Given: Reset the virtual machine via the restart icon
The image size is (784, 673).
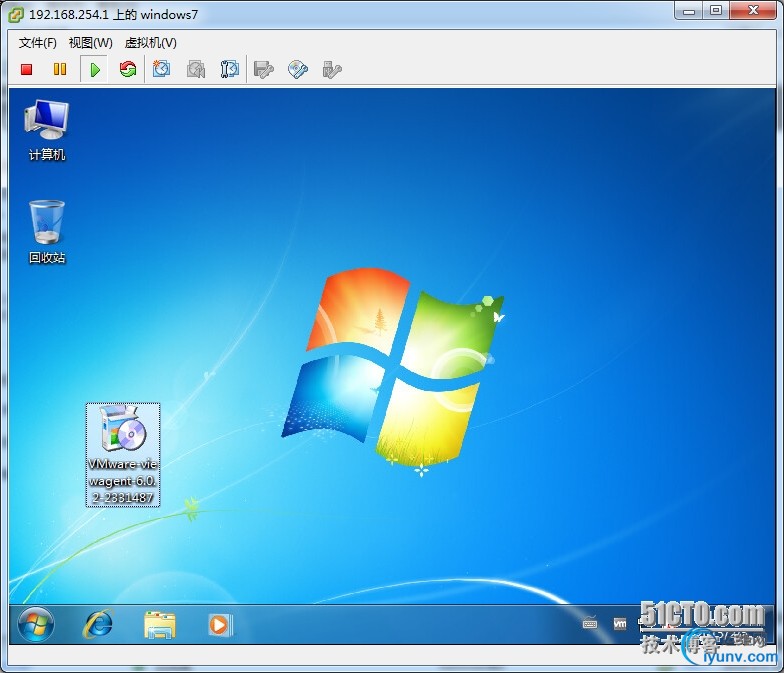Looking at the screenshot, I should tap(128, 69).
